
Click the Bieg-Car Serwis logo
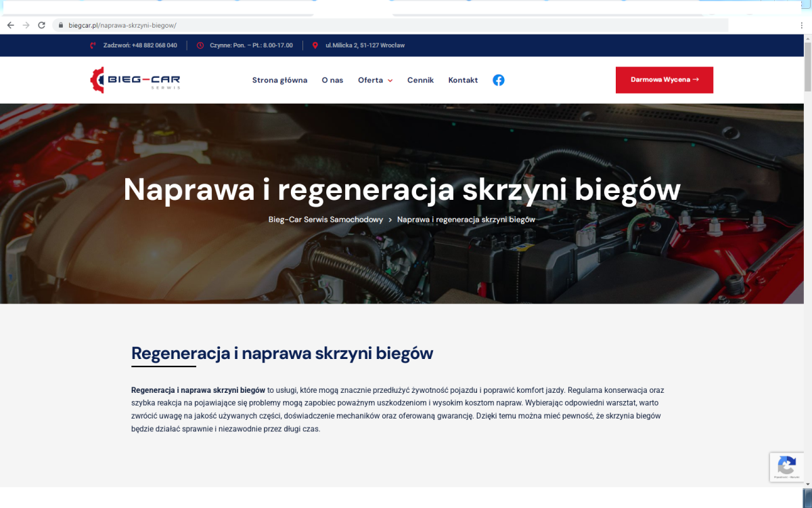click(135, 80)
